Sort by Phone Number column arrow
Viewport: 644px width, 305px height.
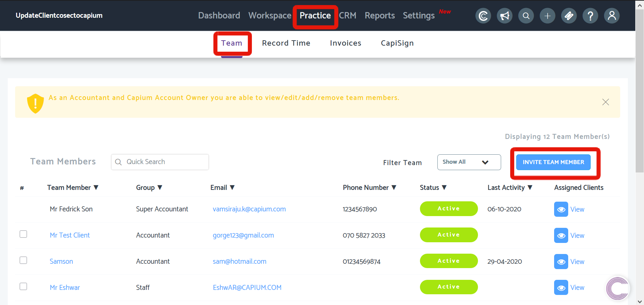click(394, 188)
